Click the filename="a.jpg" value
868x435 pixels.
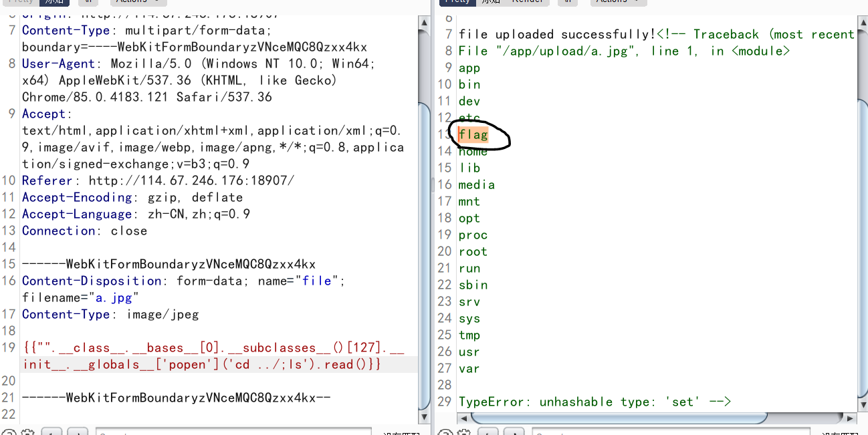(80, 297)
